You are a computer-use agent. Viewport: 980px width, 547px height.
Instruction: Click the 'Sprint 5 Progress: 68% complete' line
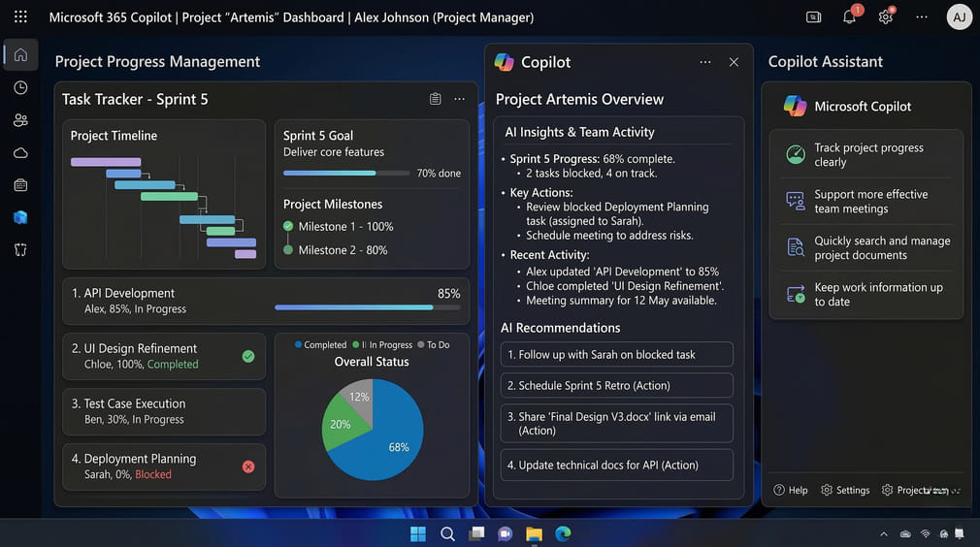coord(592,159)
